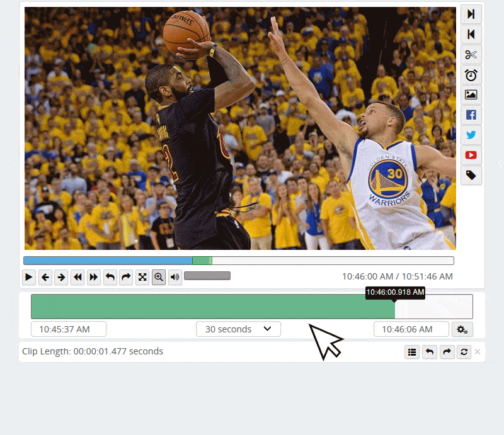504x435 pixels.
Task: Open timeline settings gears
Action: (462, 329)
